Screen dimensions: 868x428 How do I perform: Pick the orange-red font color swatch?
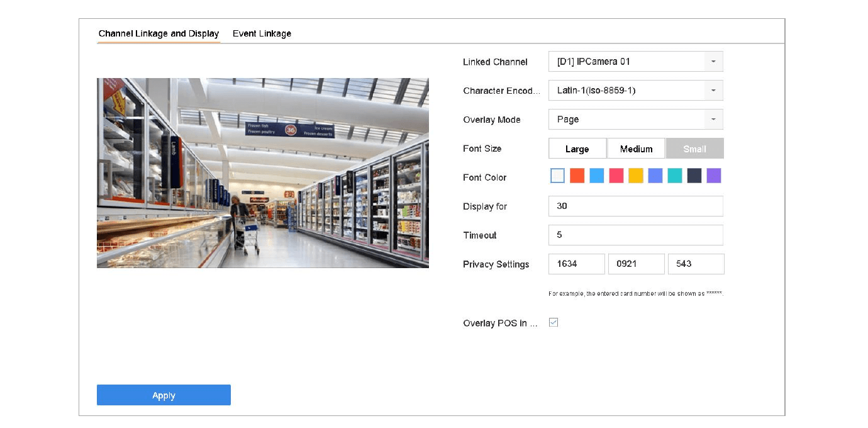click(x=577, y=176)
